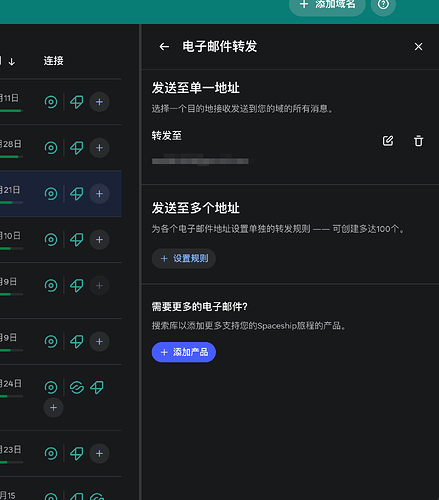Close the 电子邮件转发 panel

tap(418, 47)
